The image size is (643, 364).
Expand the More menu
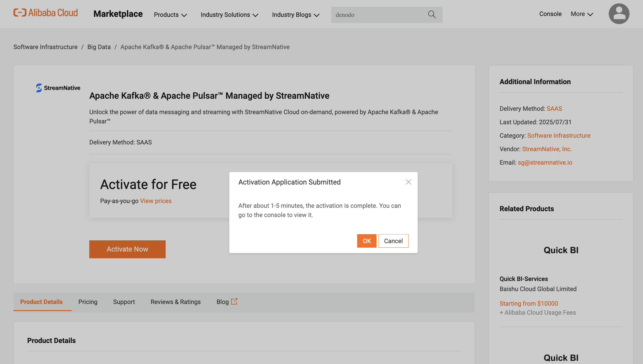point(582,14)
